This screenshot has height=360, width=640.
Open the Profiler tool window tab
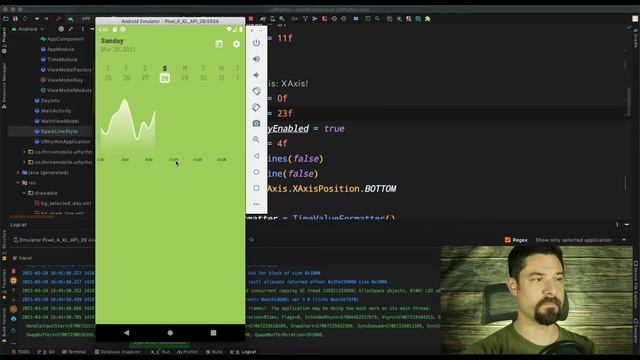pyautogui.click(x=187, y=351)
